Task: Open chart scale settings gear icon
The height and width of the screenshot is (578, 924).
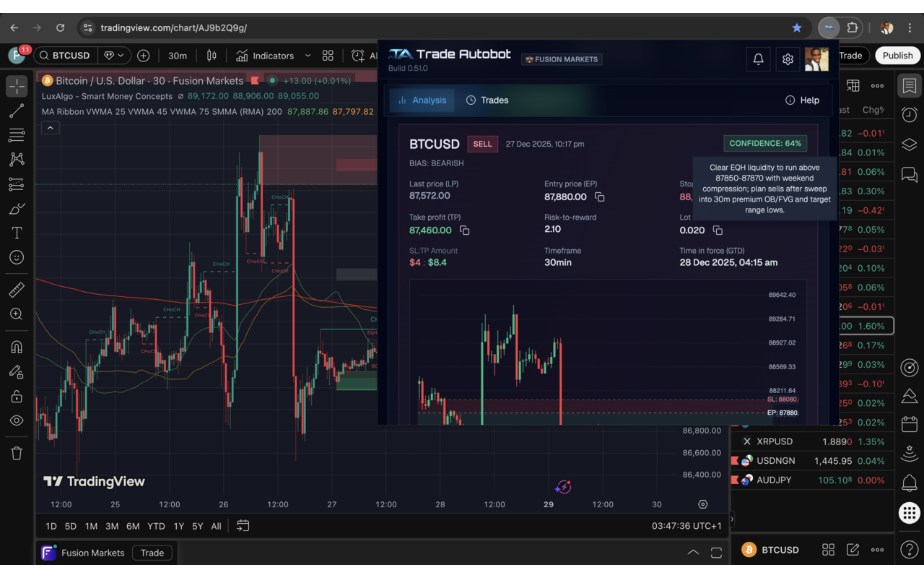Action: pyautogui.click(x=702, y=504)
